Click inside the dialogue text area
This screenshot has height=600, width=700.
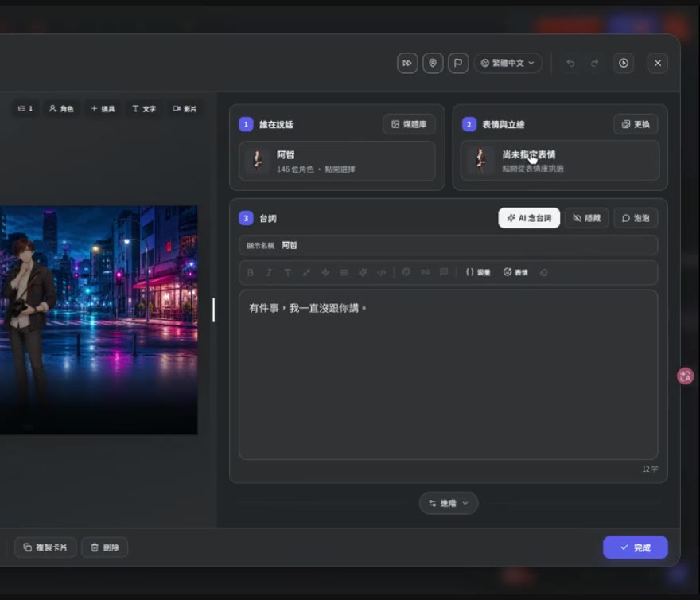coord(448,374)
